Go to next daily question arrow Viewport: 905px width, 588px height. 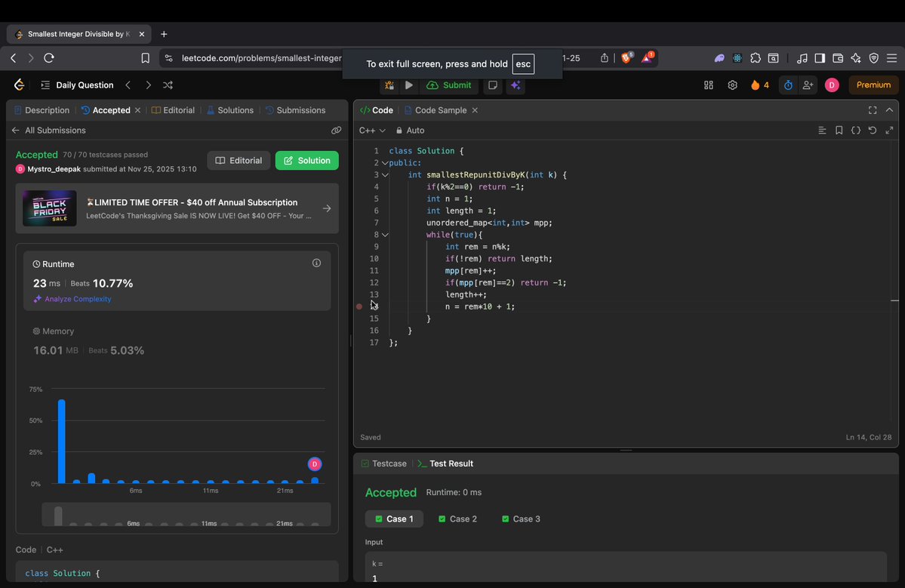coord(149,85)
